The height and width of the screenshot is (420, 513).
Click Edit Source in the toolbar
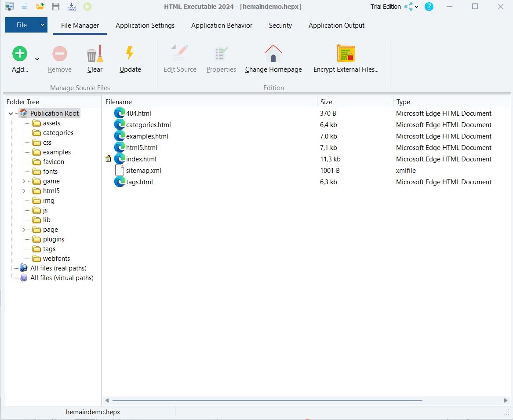point(180,58)
